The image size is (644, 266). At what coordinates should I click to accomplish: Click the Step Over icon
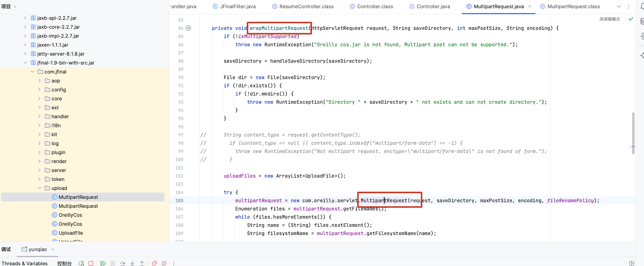coord(122,263)
